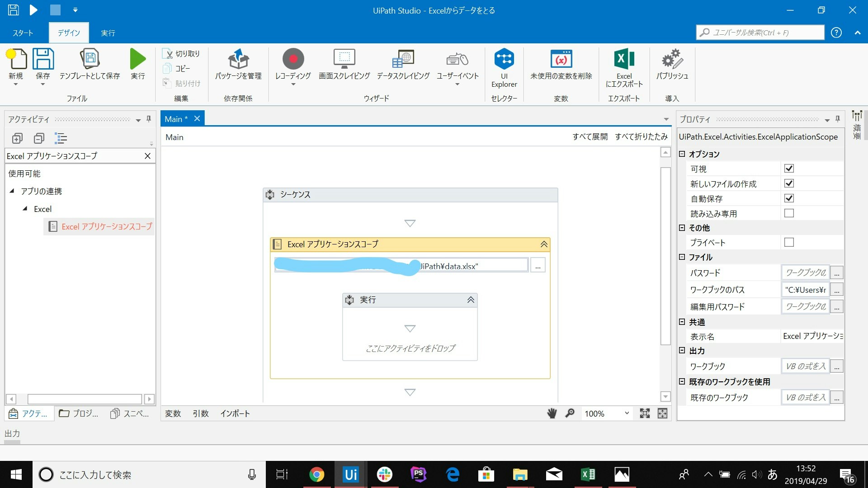Stop execution with title bar stop icon
The width and height of the screenshot is (868, 488).
point(55,10)
